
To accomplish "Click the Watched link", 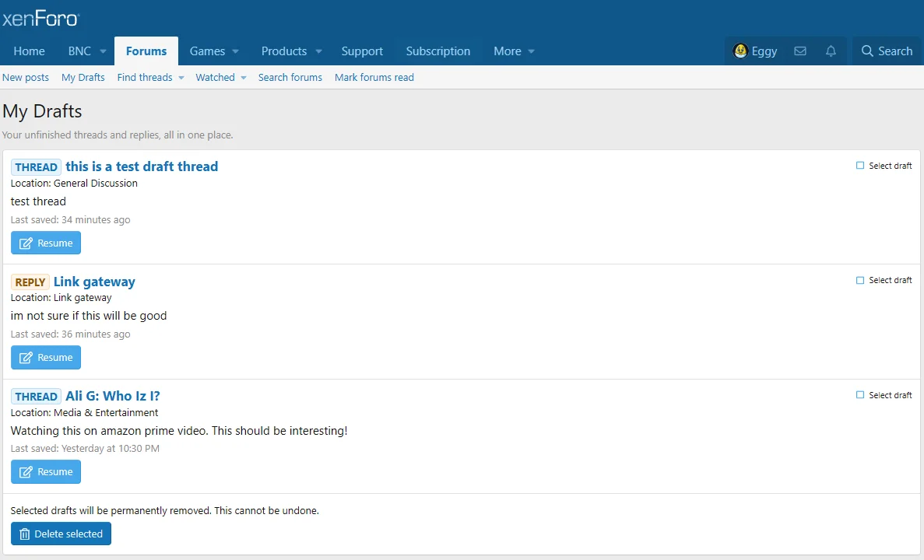I will (x=215, y=77).
